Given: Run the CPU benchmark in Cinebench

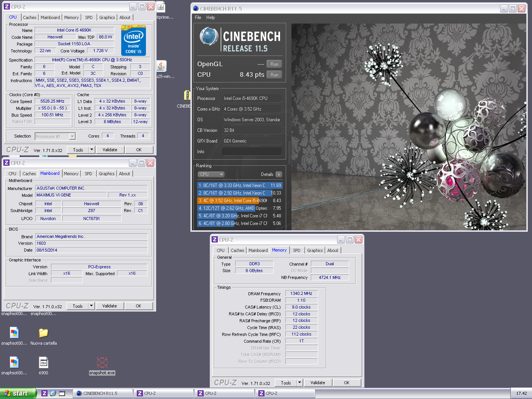Looking at the screenshot, I should pyautogui.click(x=274, y=75).
